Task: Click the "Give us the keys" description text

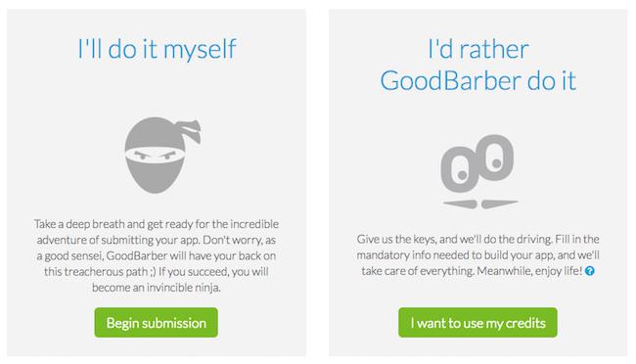Action: pyautogui.click(x=477, y=254)
